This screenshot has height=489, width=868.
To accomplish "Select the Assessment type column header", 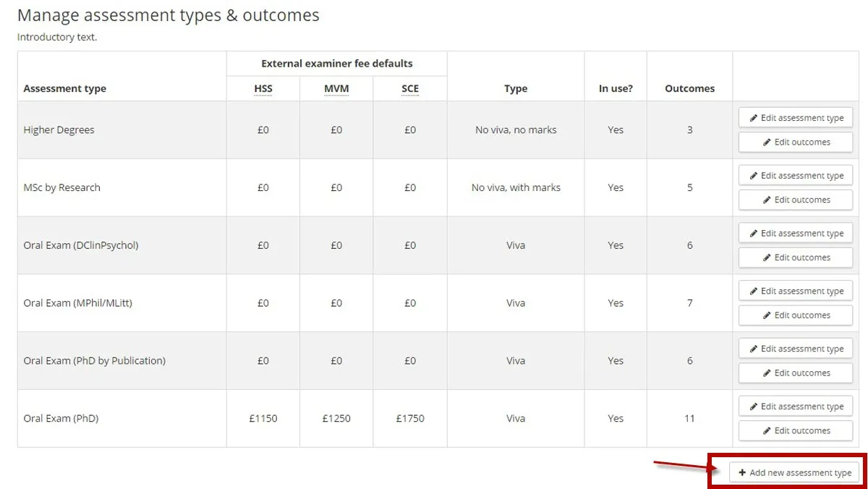I will [64, 88].
